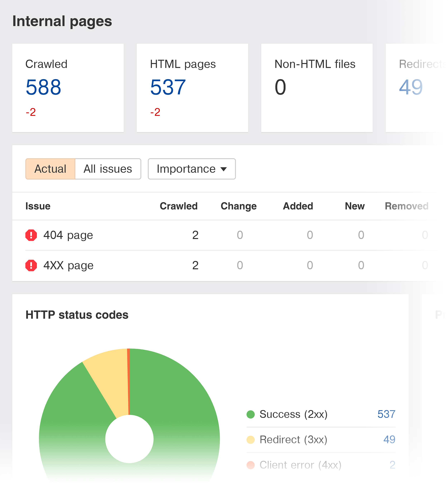This screenshot has height=484, width=448.
Task: Click the -2 change under HTML pages
Action: tap(155, 112)
